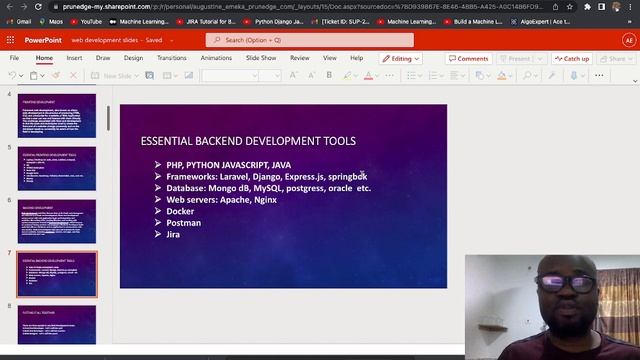Click the Bullets list icon

click(411, 76)
